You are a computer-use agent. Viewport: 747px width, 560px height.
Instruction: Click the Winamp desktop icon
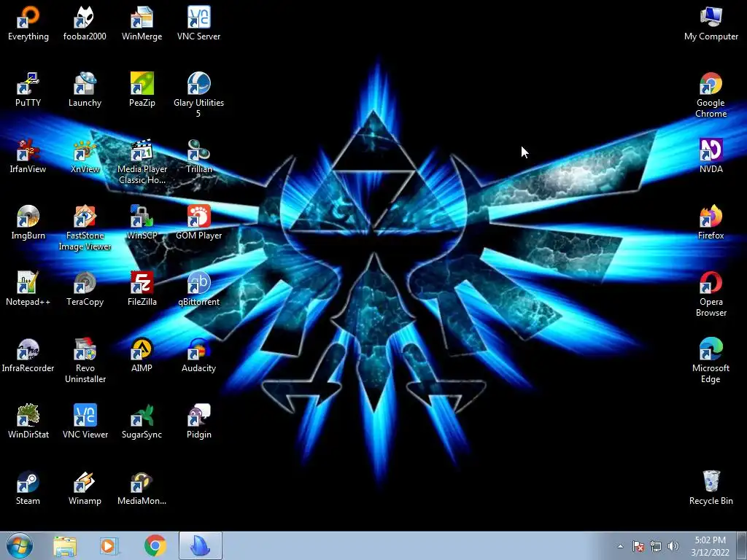click(x=85, y=488)
